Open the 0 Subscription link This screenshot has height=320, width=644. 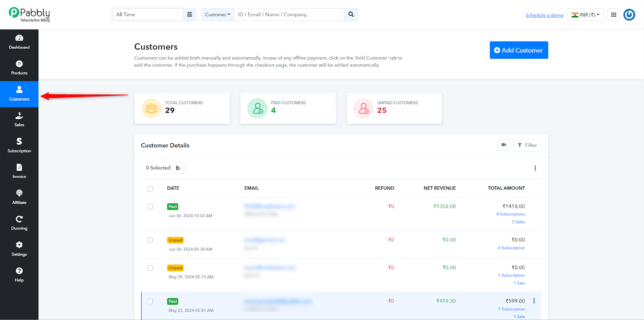point(511,248)
